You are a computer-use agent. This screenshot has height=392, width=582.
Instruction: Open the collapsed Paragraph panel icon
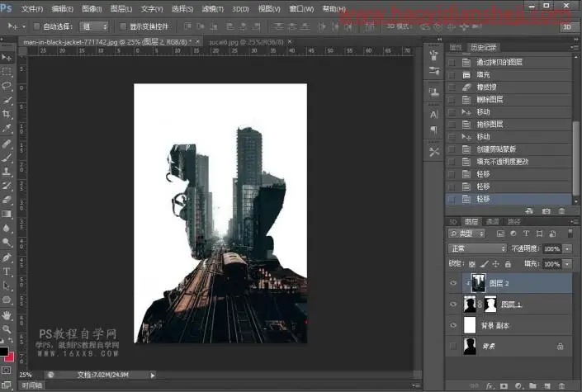tap(434, 130)
